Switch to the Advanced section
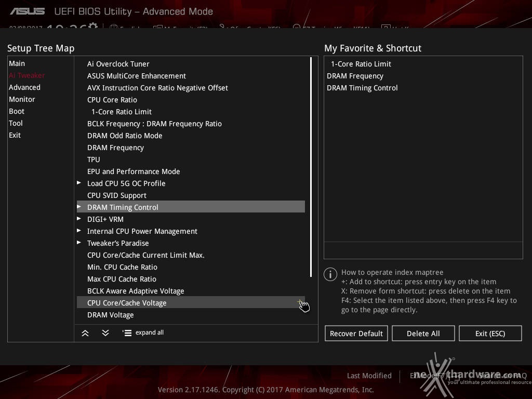 (24, 87)
